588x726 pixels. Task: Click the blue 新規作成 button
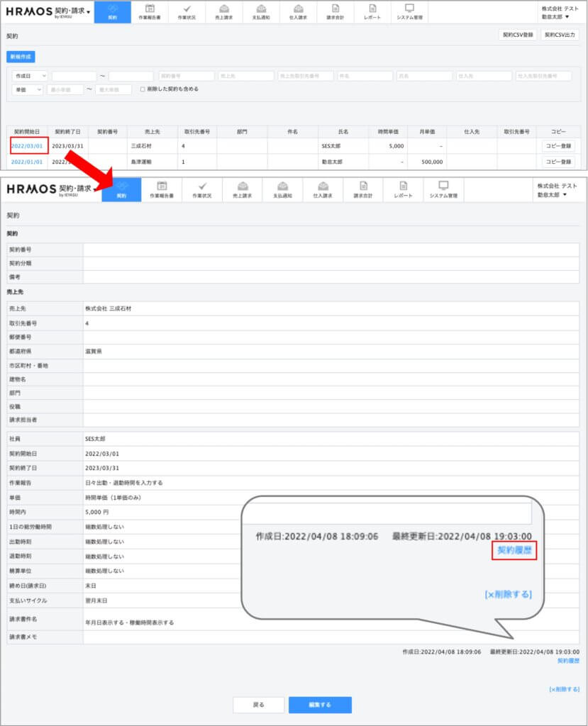coord(21,57)
